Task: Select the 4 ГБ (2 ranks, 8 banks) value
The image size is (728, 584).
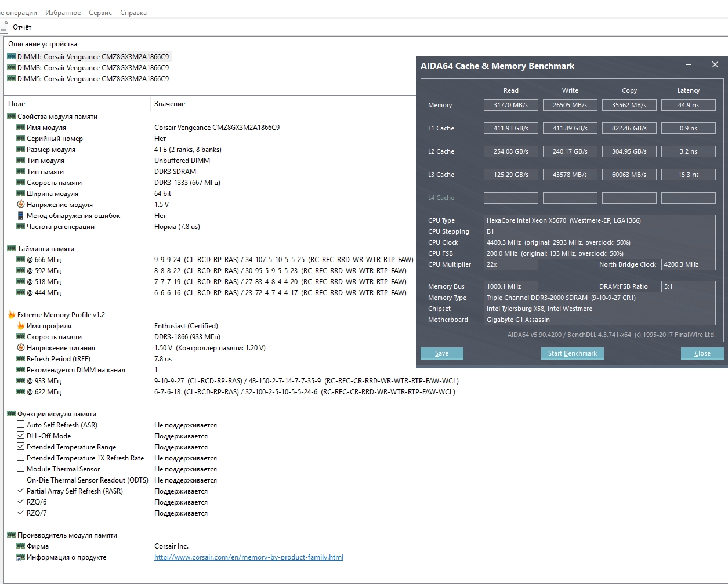Action: tap(188, 150)
